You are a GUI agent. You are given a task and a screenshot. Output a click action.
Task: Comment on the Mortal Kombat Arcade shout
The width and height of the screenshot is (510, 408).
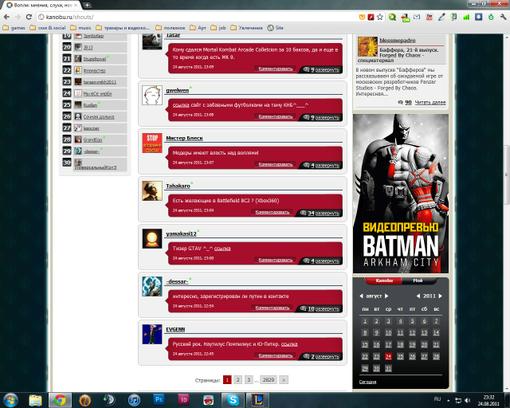(276, 69)
